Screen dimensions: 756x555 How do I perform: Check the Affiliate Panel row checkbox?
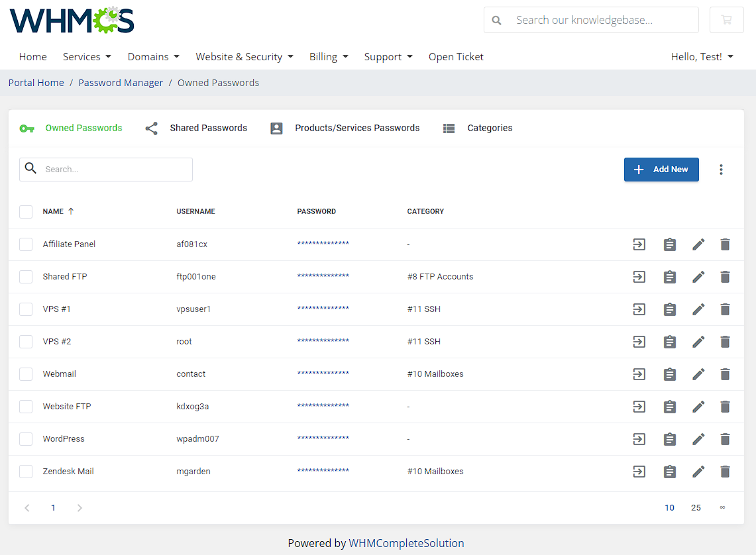coord(26,244)
